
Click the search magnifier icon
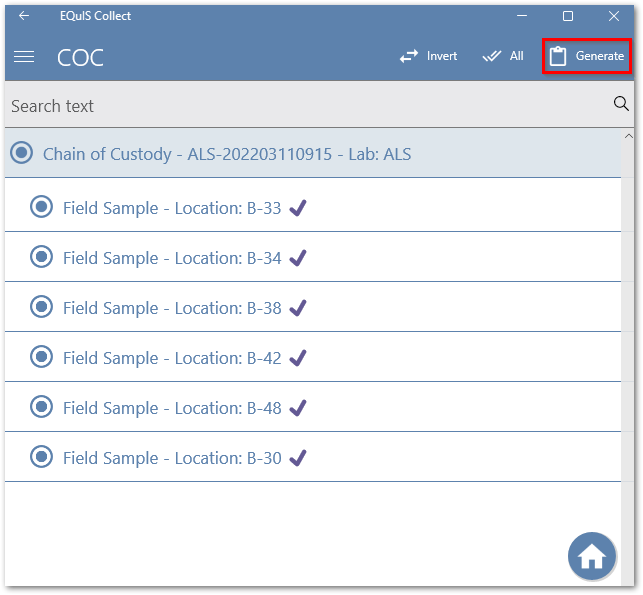[x=621, y=104]
